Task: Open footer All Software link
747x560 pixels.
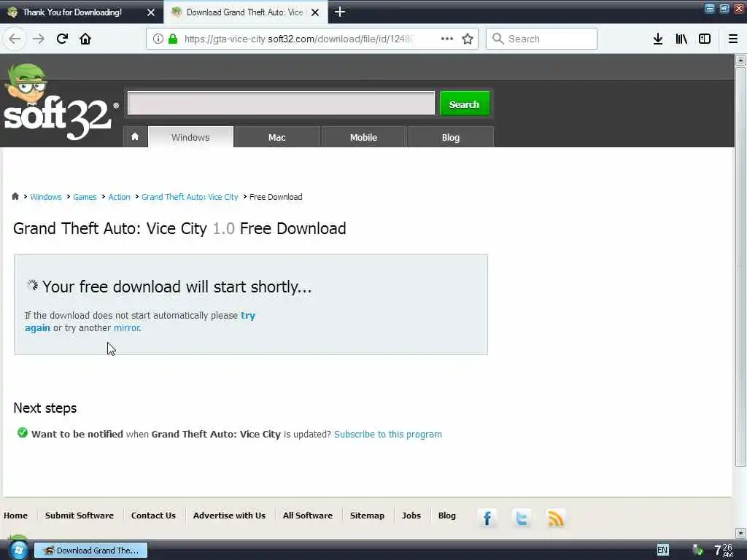Action: coord(308,516)
